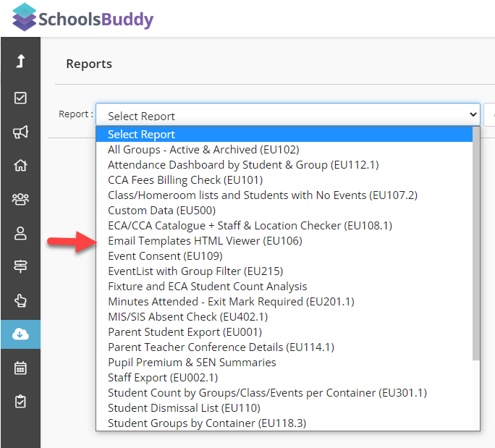The height and width of the screenshot is (448, 495).
Task: Open the clipboard check sidebar icon
Action: coord(20,401)
